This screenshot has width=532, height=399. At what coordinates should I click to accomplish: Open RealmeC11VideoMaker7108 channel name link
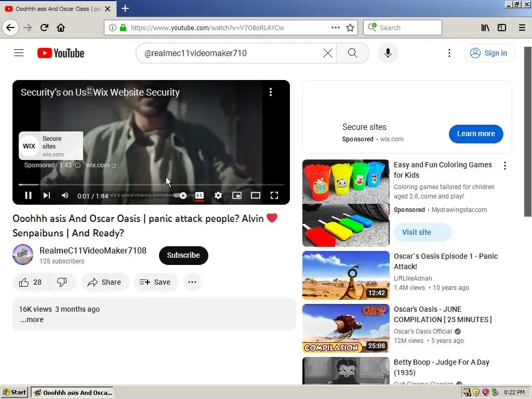93,250
